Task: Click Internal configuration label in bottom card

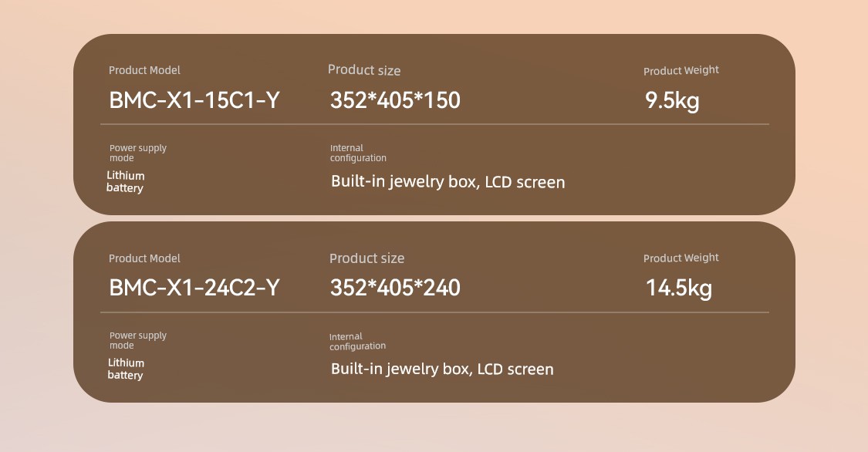Action: tap(357, 342)
